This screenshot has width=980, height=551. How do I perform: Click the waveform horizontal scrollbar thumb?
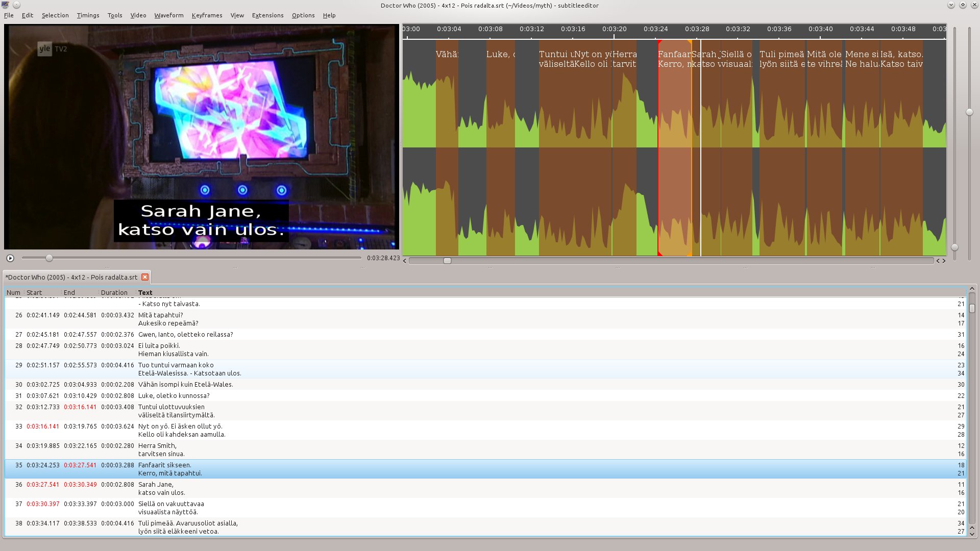447,261
